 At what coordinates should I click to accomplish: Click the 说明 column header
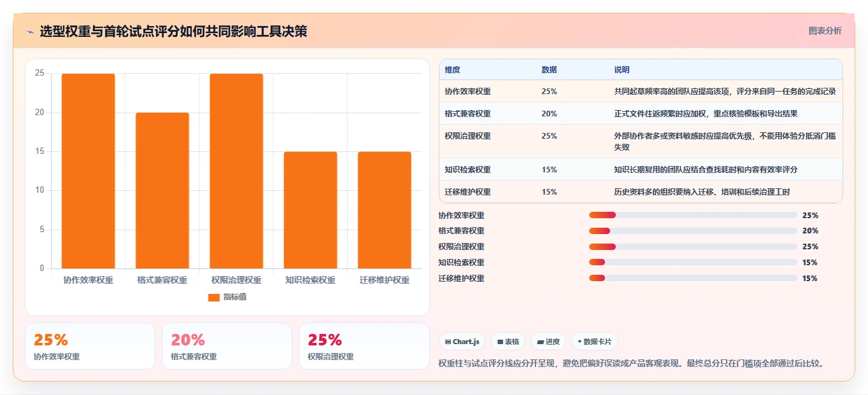pyautogui.click(x=622, y=69)
